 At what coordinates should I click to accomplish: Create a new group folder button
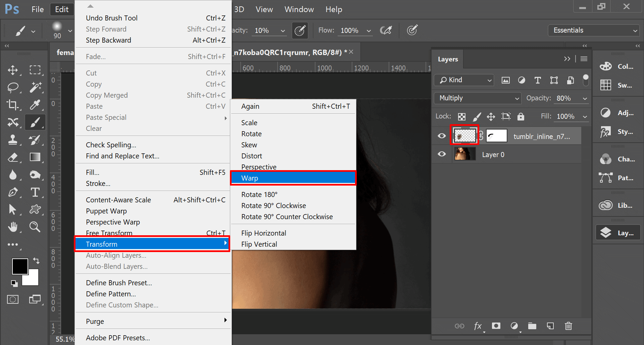pyautogui.click(x=532, y=326)
